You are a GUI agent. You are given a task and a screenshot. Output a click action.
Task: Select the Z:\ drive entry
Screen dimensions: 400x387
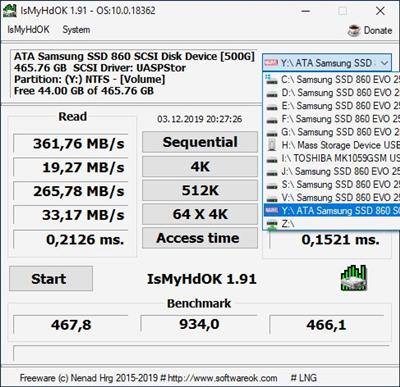point(332,223)
